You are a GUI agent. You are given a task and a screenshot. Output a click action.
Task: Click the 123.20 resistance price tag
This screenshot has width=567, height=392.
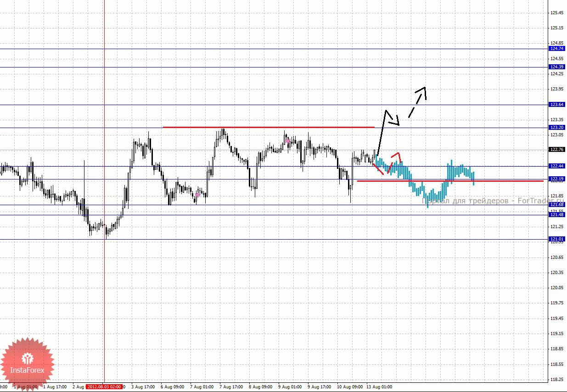[557, 127]
